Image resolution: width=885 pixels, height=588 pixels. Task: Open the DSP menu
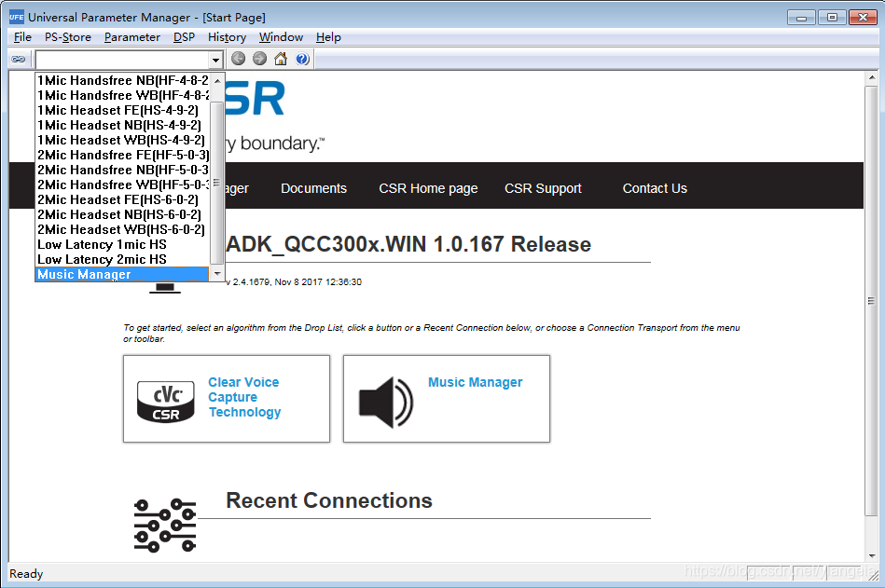184,37
